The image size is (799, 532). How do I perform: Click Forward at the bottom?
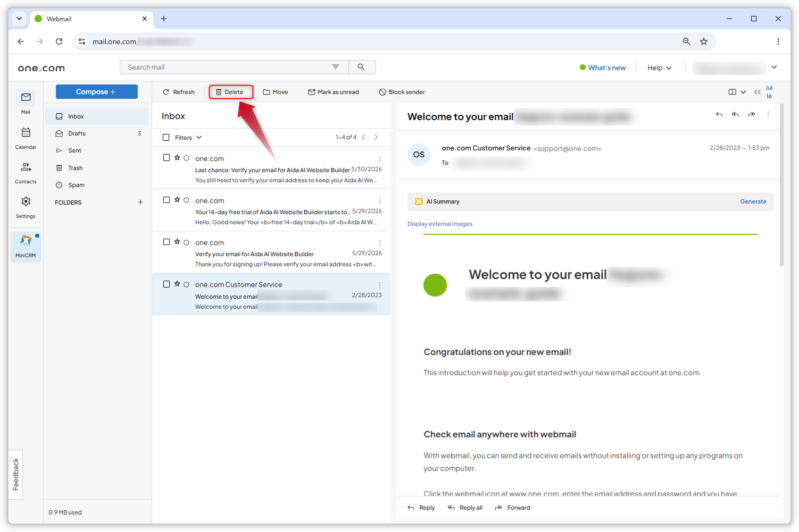click(x=513, y=508)
